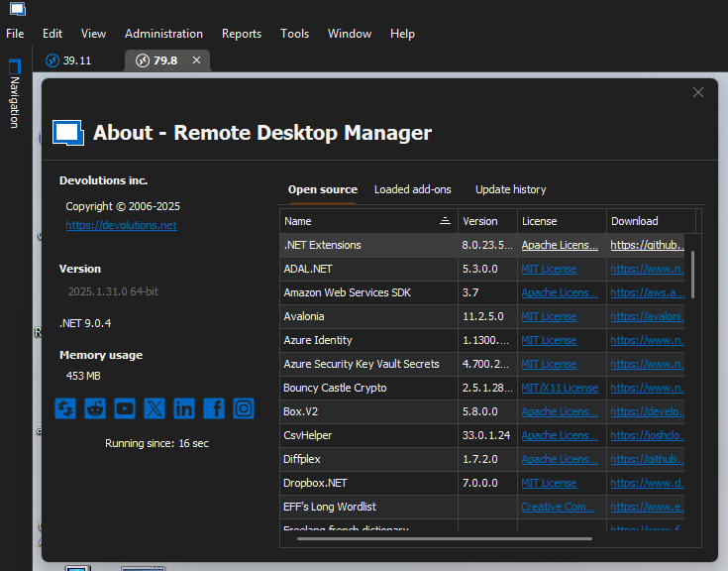Viewport: 728px width, 571px height.
Task: Click the horizontal scrollbar below the list
Action: [x=445, y=539]
